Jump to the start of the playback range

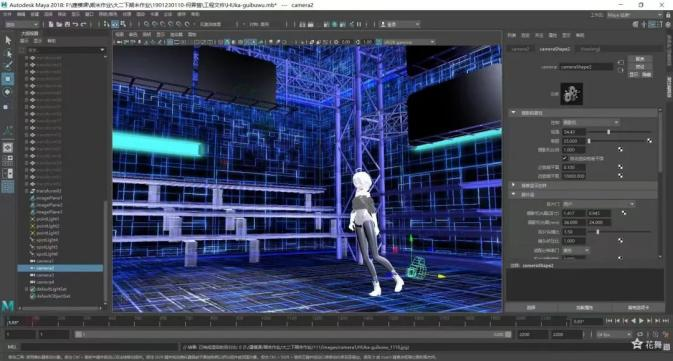point(609,321)
